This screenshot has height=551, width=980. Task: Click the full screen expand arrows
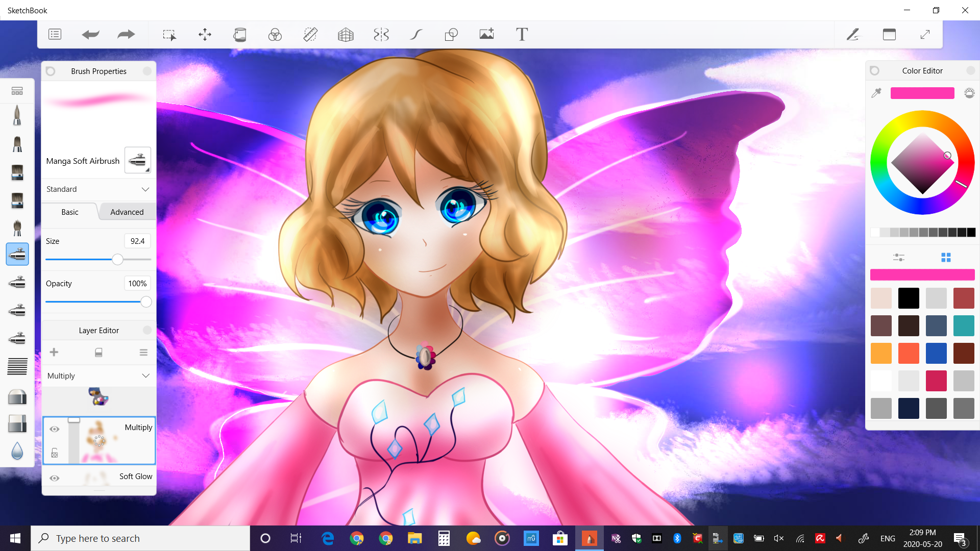click(925, 34)
